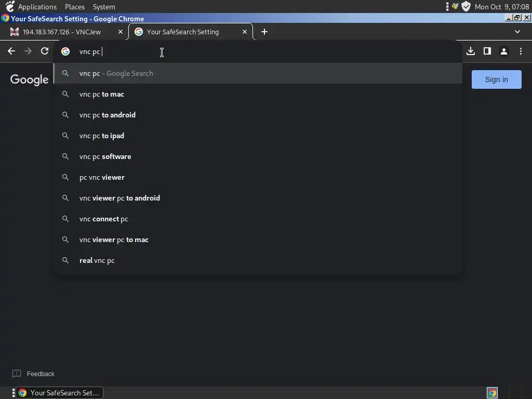Open the Chrome downloads icon
The image size is (532, 399).
point(471,51)
